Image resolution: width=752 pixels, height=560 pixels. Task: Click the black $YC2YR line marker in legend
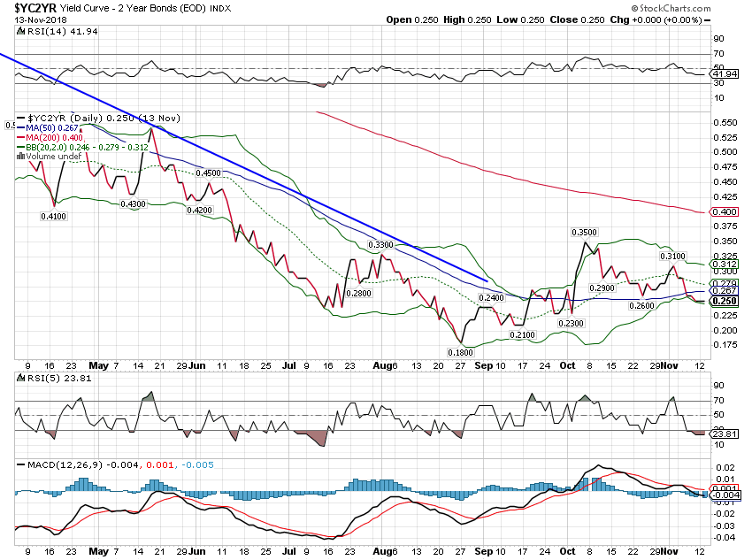click(21, 117)
